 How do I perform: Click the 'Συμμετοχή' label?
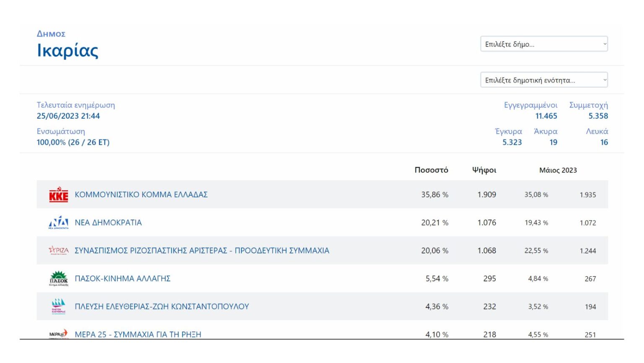(x=588, y=105)
